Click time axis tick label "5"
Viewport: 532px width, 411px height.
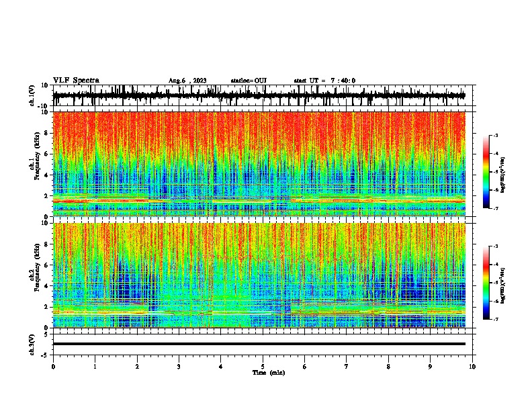(263, 367)
